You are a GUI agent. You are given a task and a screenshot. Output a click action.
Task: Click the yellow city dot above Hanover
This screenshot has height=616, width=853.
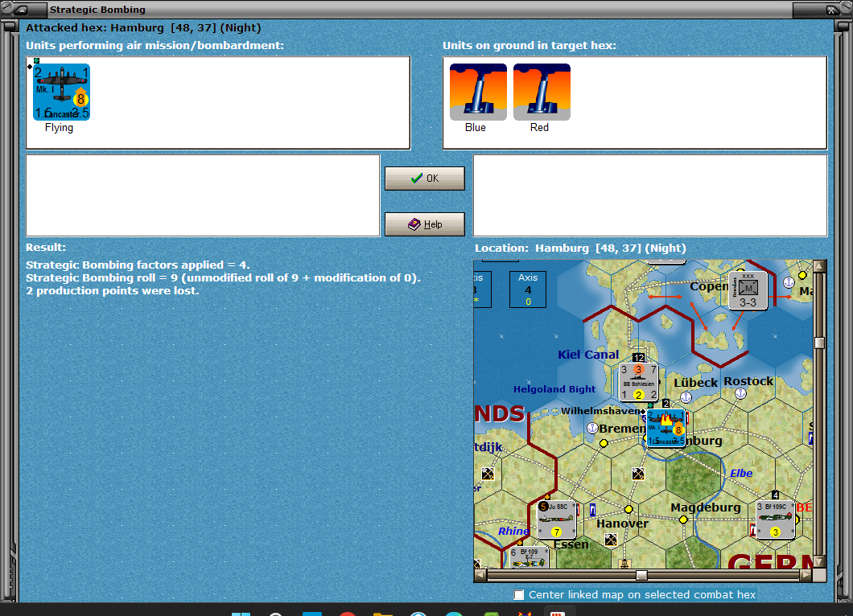coord(628,509)
